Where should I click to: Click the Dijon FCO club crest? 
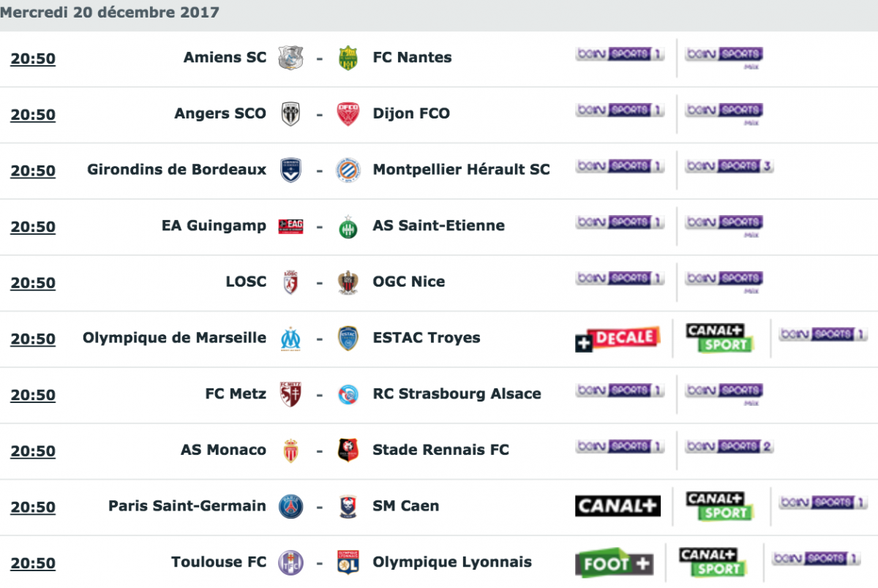tap(348, 114)
